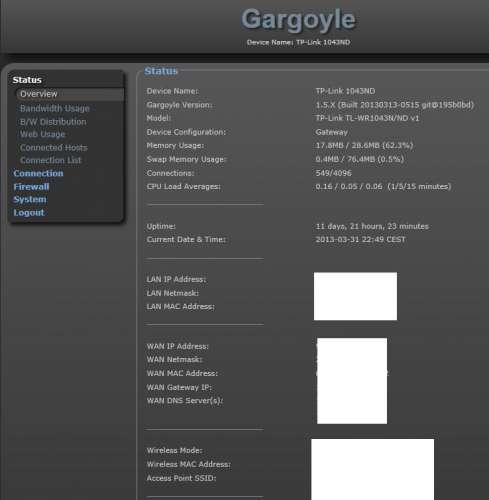Screen dimensions: 489x500
Task: Click the Status panel title
Action: (161, 71)
